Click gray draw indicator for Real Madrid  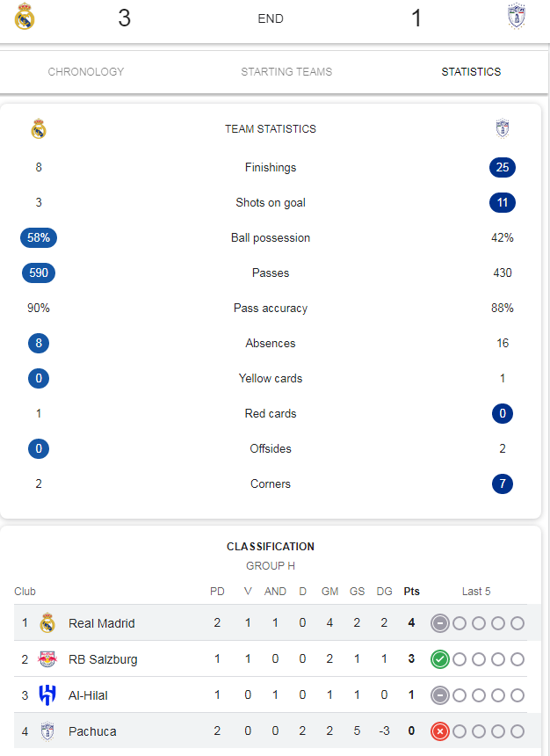(439, 623)
